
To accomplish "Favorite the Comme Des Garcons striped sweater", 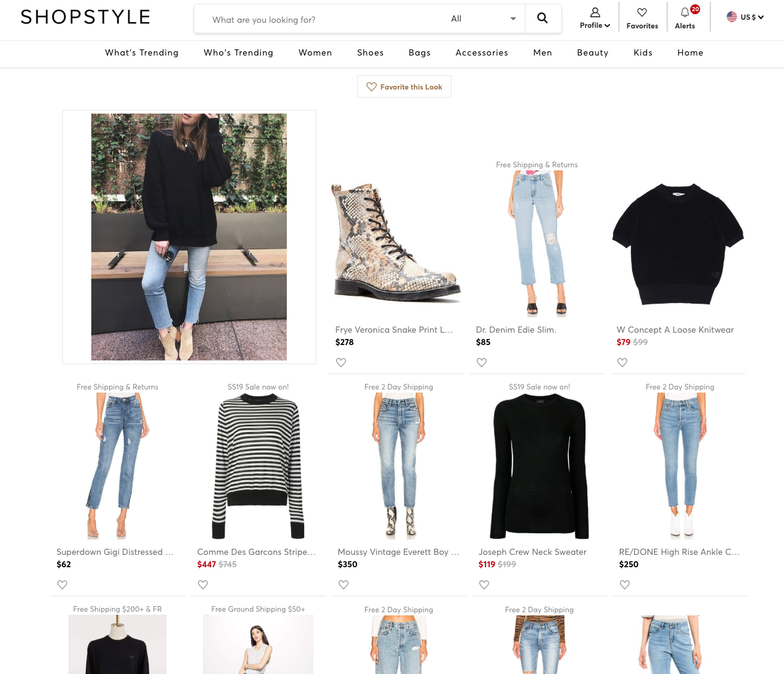I will point(203,585).
